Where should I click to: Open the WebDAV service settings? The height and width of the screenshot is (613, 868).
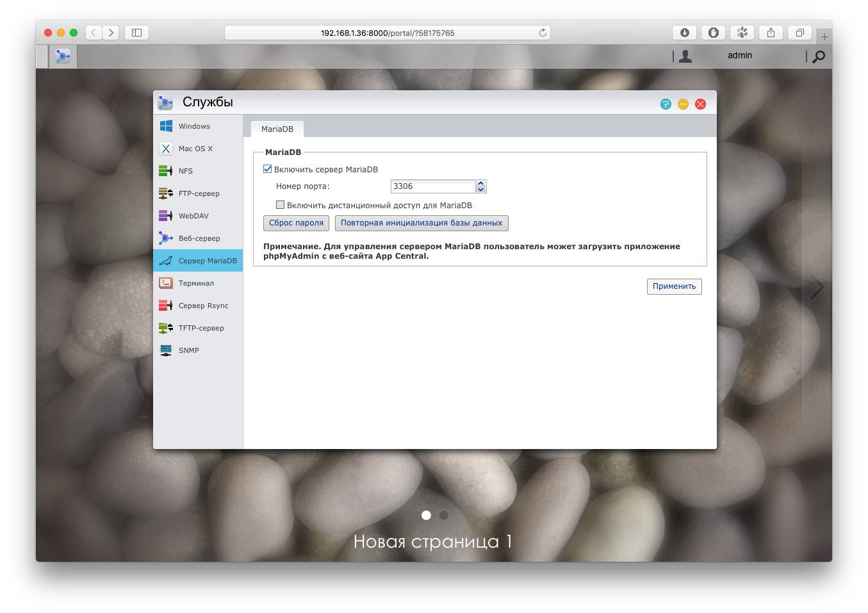point(198,216)
